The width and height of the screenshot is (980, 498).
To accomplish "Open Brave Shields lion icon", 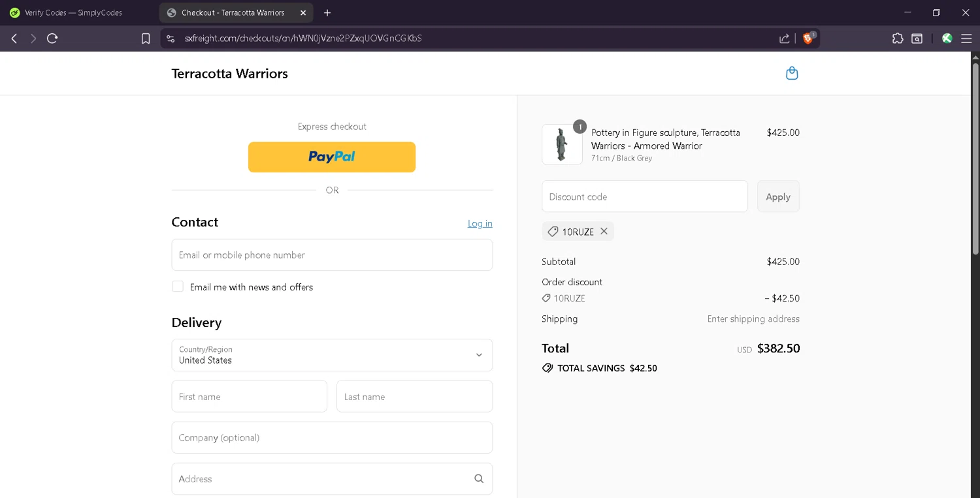I will click(808, 38).
